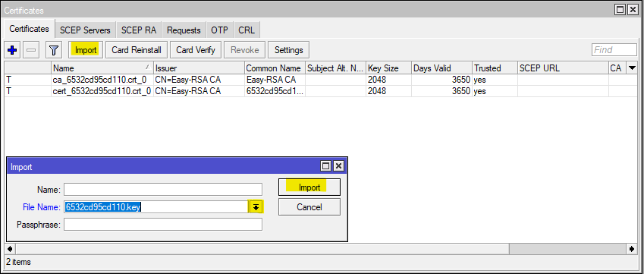Focus the Find search box
This screenshot has height=274, width=644.
coord(614,49)
